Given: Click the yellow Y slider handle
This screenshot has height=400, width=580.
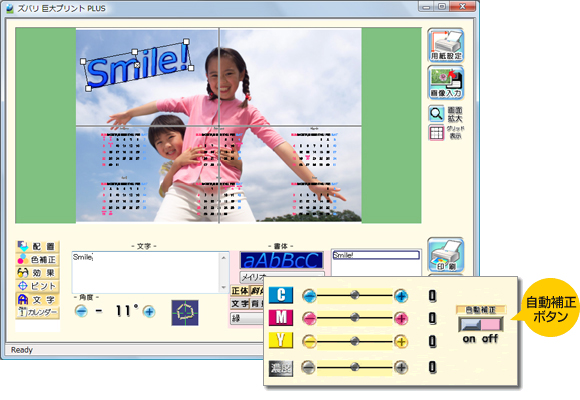Looking at the screenshot, I should (355, 341).
